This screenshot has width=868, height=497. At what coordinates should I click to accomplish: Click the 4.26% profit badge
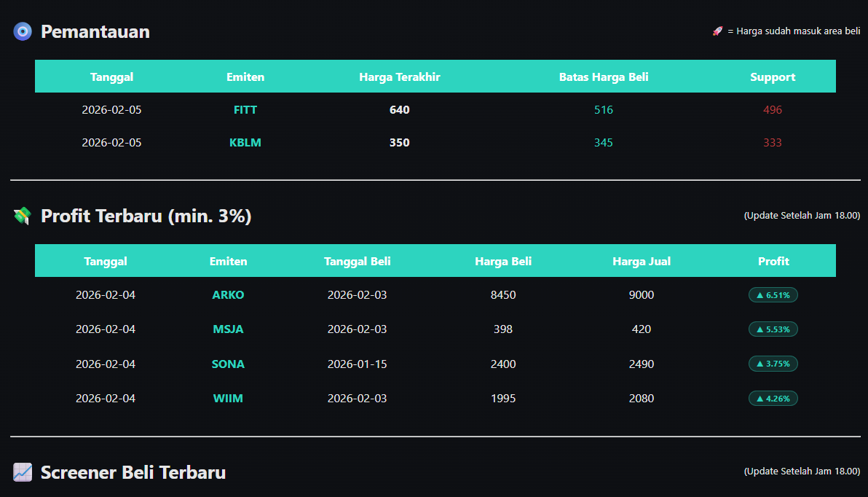coord(773,399)
